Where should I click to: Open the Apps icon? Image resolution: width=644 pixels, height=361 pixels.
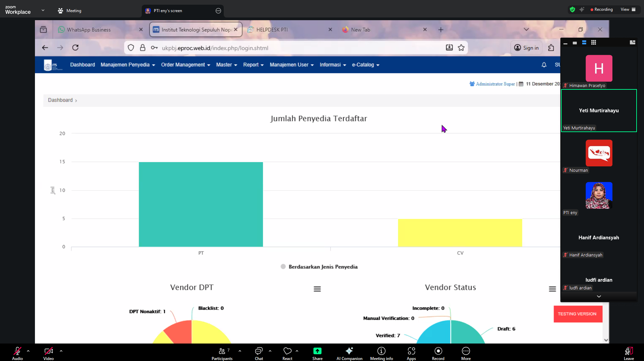click(411, 351)
